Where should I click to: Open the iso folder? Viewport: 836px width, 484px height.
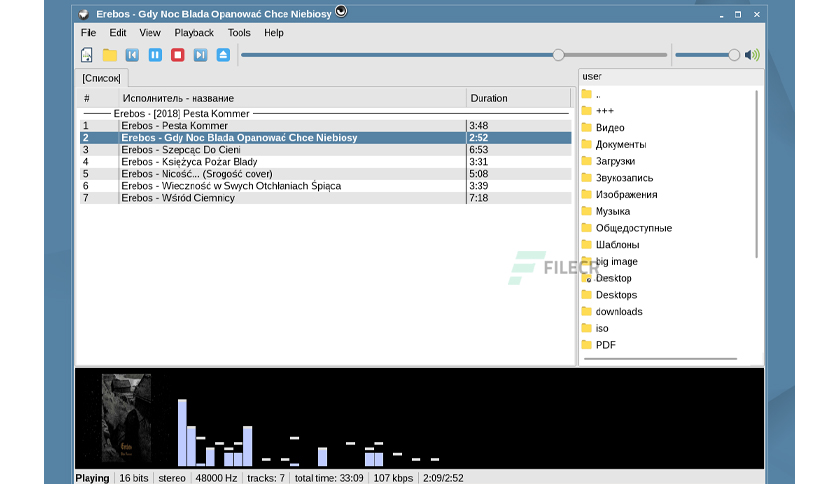[x=594, y=328]
